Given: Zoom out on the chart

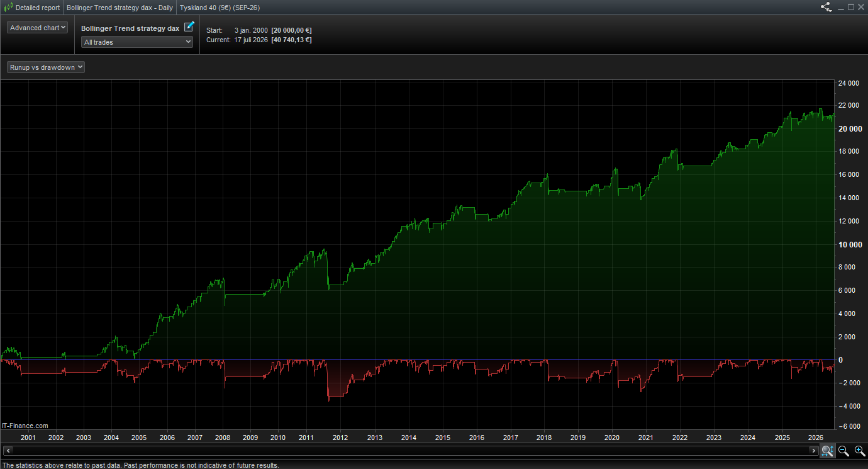Looking at the screenshot, I should click(843, 451).
